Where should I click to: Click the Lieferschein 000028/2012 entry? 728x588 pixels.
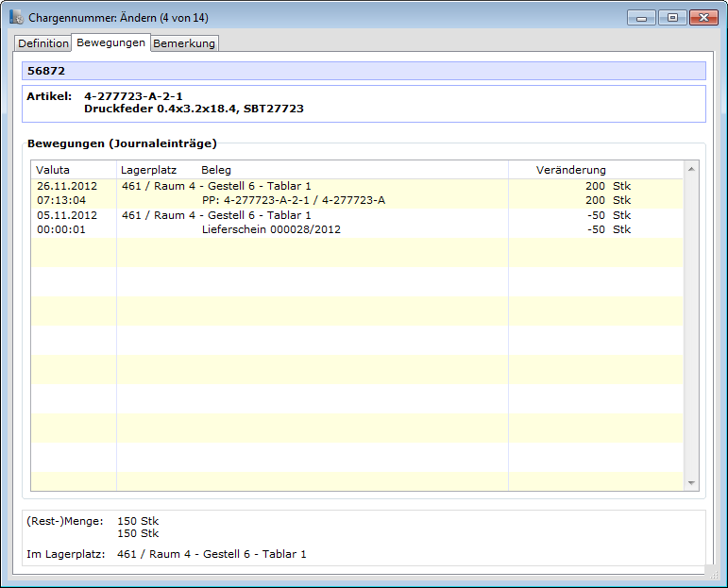tap(271, 229)
